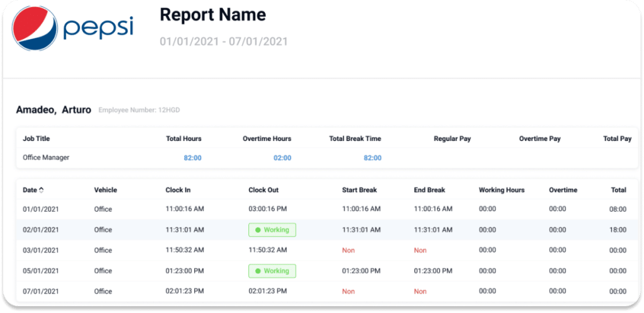Click Start Break 11:31:01 AM cell
The image size is (644, 313).
tap(362, 230)
